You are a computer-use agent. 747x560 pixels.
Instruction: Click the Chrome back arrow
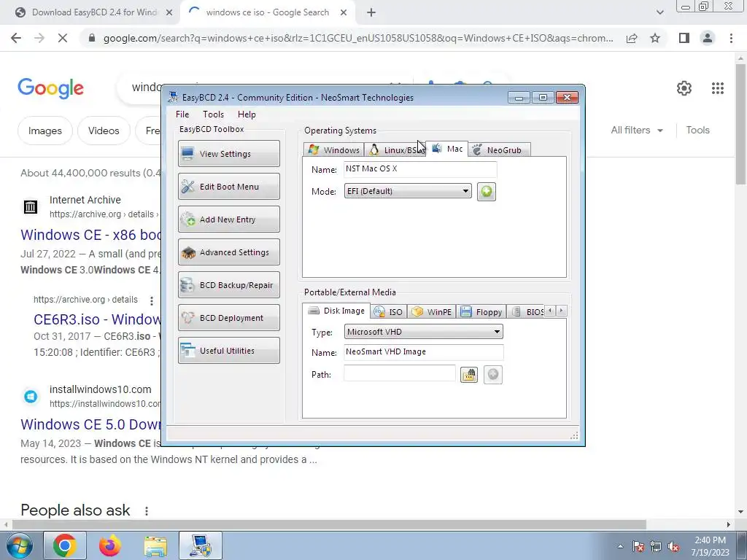(16, 38)
